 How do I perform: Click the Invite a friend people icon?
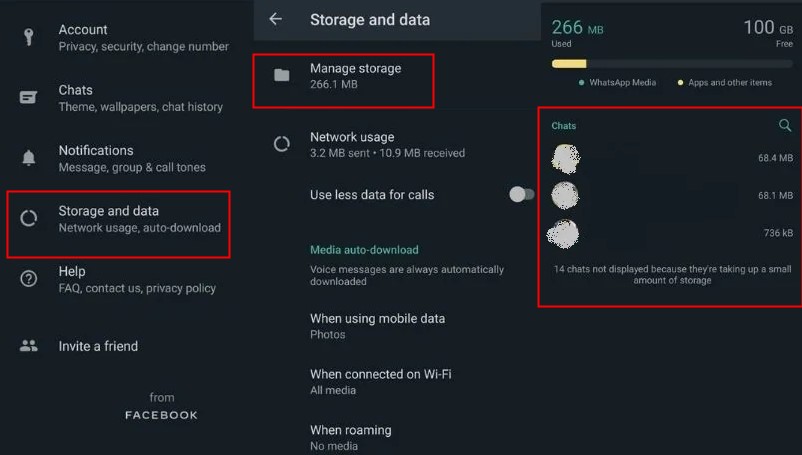point(29,346)
